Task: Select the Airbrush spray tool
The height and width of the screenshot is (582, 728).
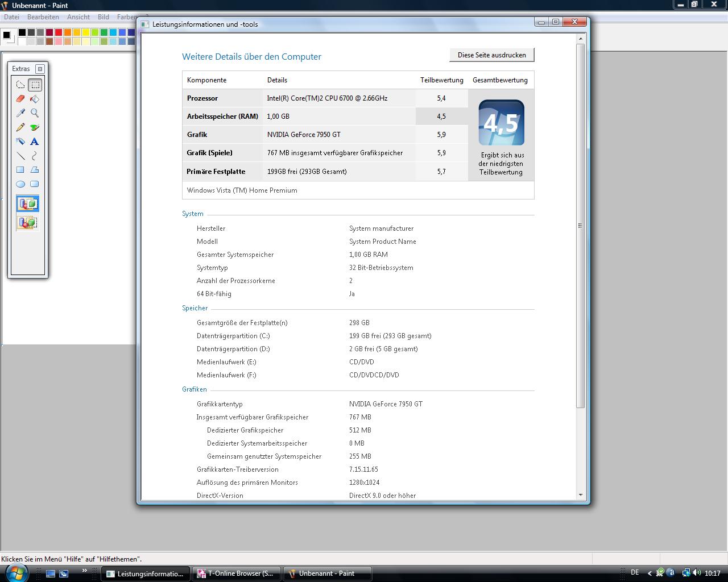Action: (20, 142)
